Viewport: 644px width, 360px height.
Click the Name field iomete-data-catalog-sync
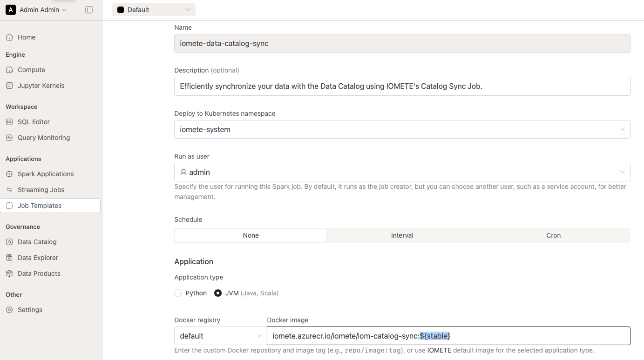[x=402, y=43]
